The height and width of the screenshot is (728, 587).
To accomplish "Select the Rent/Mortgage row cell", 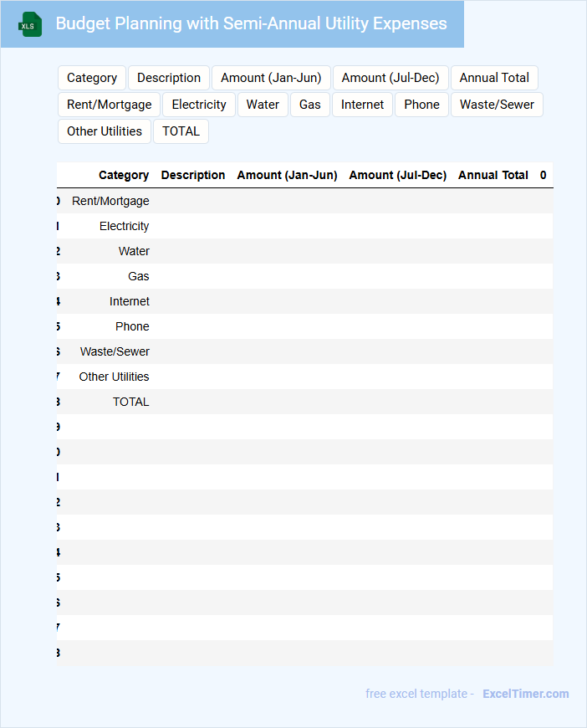I will (x=110, y=201).
